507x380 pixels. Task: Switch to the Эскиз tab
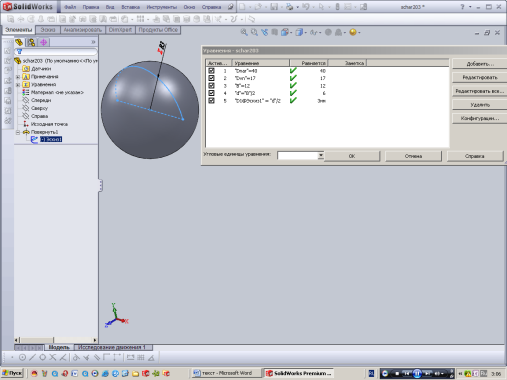pyautogui.click(x=48, y=30)
